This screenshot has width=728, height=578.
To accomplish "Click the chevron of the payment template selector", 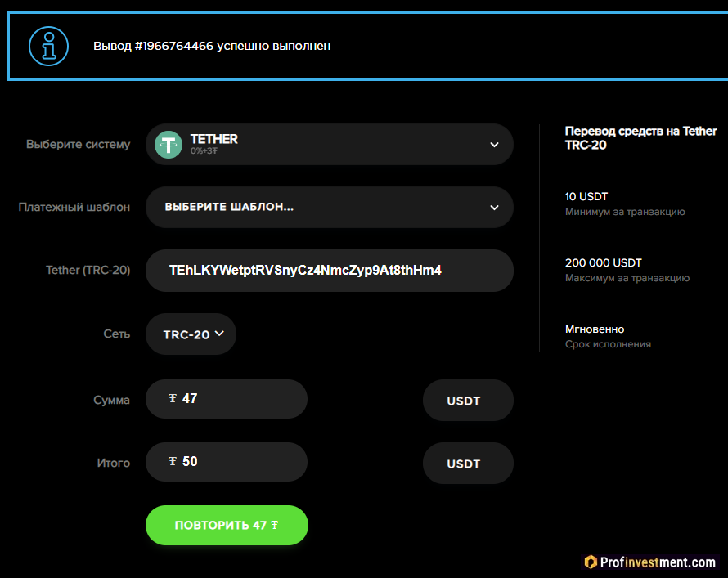I will [x=494, y=208].
